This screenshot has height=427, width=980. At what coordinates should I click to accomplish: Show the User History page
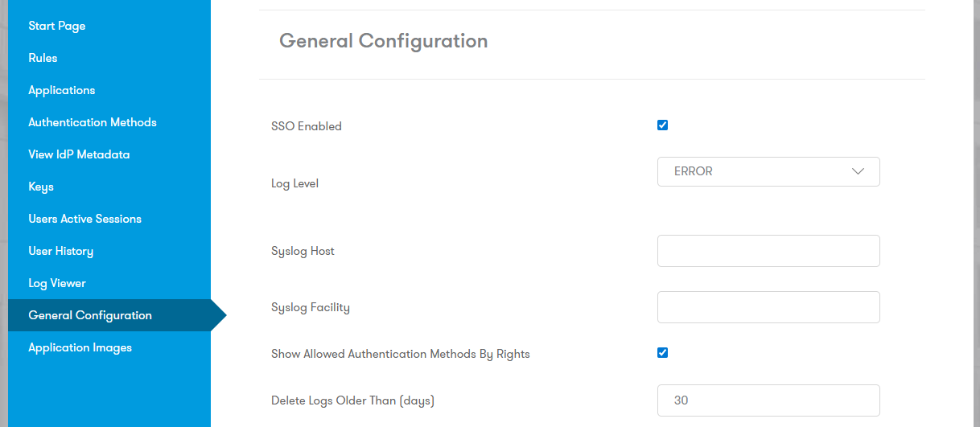60,251
